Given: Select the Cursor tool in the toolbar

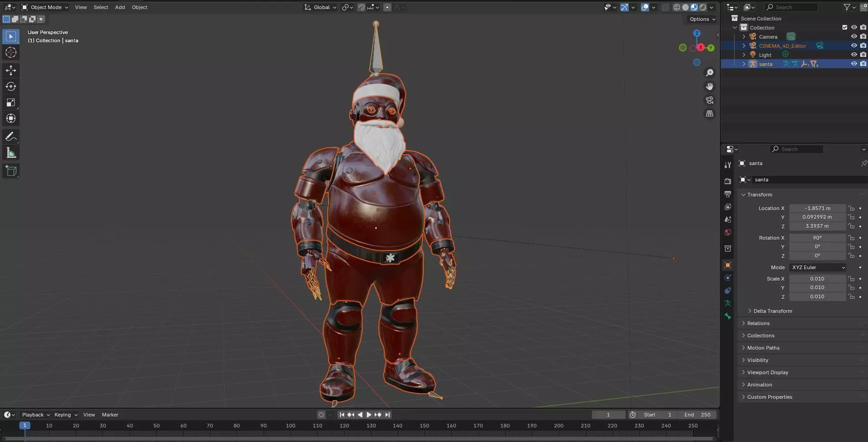Looking at the screenshot, I should pyautogui.click(x=11, y=52).
